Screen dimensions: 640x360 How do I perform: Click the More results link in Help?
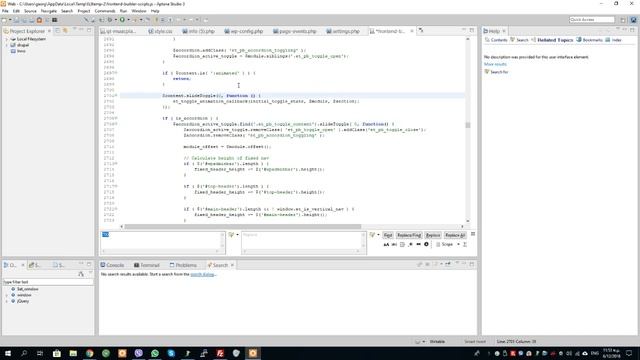(x=495, y=64)
